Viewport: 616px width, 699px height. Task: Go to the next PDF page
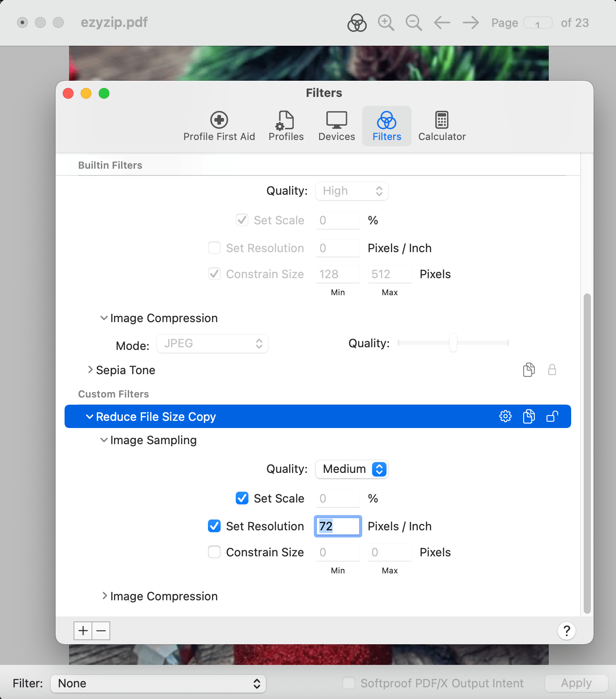click(470, 22)
